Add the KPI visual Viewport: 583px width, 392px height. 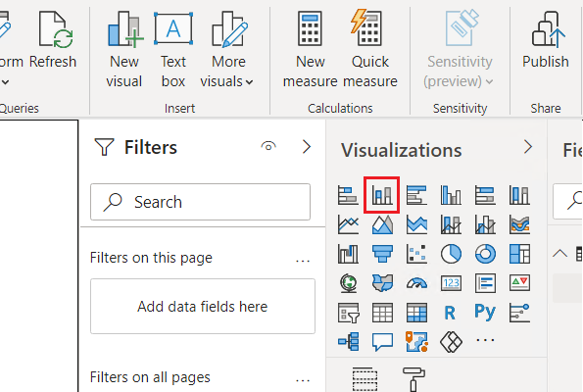[x=519, y=283]
